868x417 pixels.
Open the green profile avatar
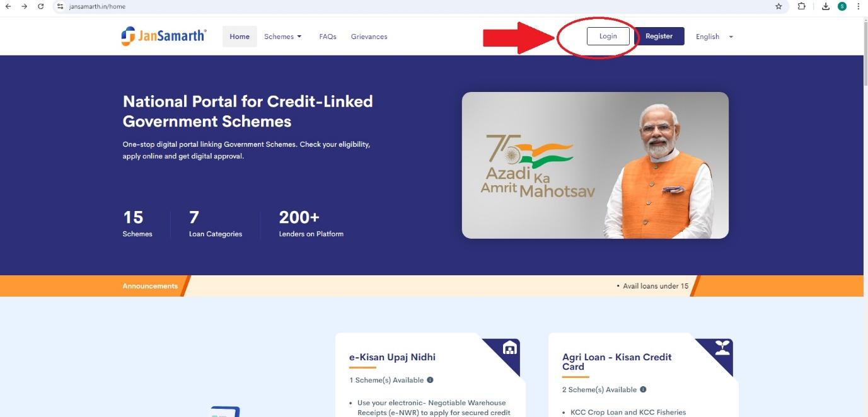(x=842, y=6)
